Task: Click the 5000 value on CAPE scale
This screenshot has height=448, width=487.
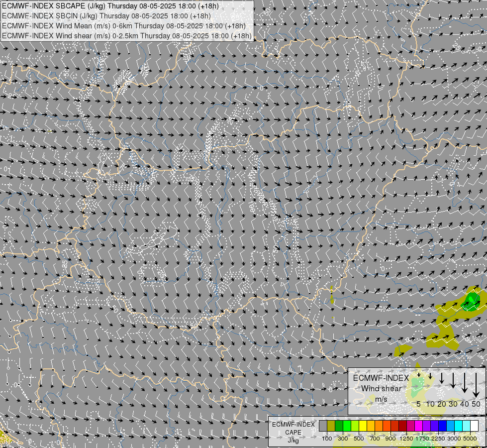Action: pos(470,439)
